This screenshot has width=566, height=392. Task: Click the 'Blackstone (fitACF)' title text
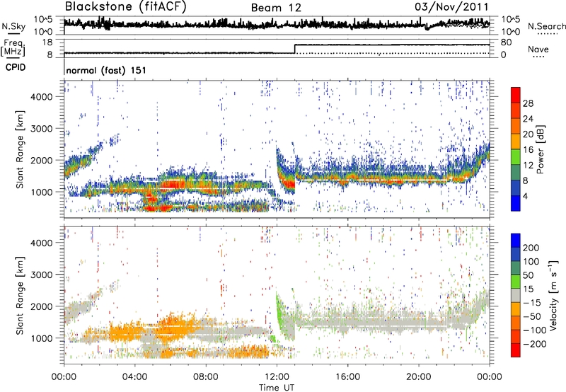pos(126,6)
